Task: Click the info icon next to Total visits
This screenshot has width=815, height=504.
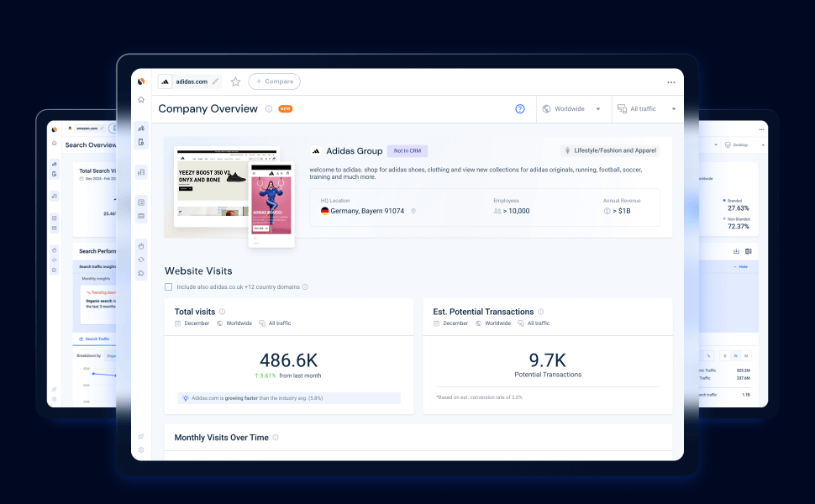Action: click(x=222, y=312)
